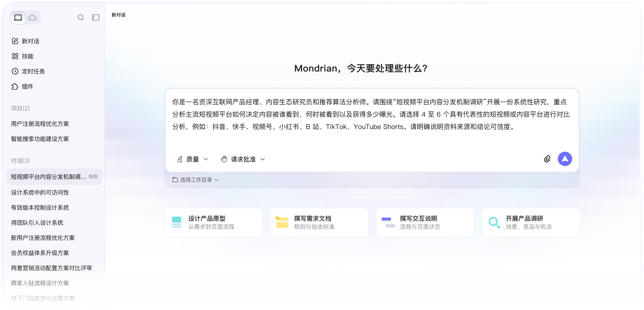Open conversation 有效版本控制设计系统
Viewport: 644px width, 310px height.
pyautogui.click(x=40, y=208)
